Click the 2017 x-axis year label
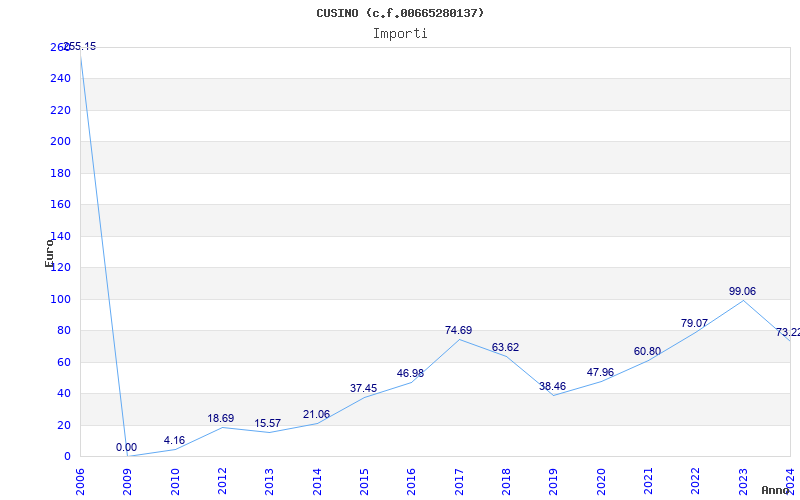The width and height of the screenshot is (800, 500). tap(459, 482)
